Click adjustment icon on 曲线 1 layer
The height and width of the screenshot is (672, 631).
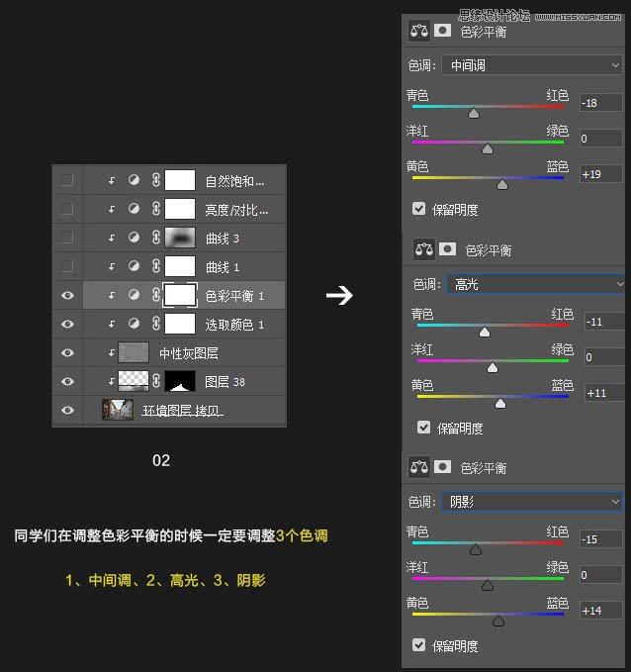click(x=134, y=266)
